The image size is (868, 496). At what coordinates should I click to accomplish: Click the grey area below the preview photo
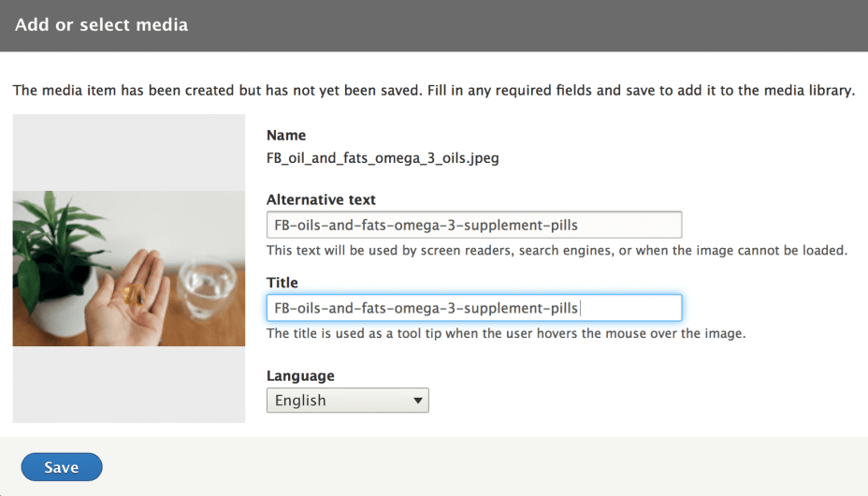click(129, 385)
